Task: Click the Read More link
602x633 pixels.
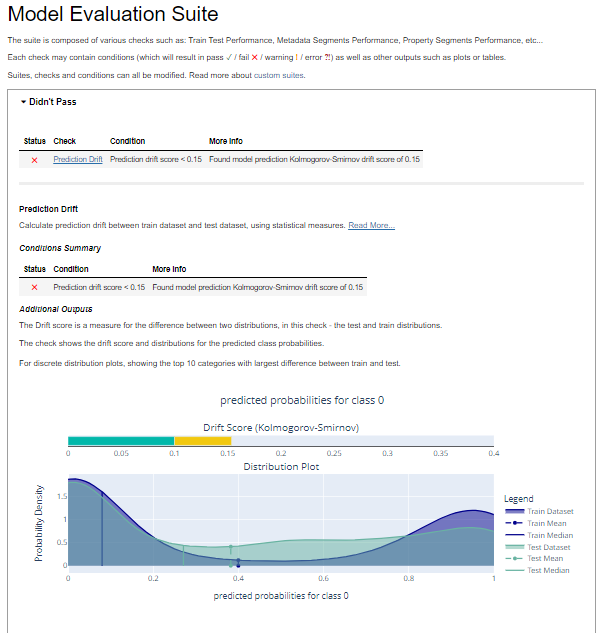Action: pos(371,225)
